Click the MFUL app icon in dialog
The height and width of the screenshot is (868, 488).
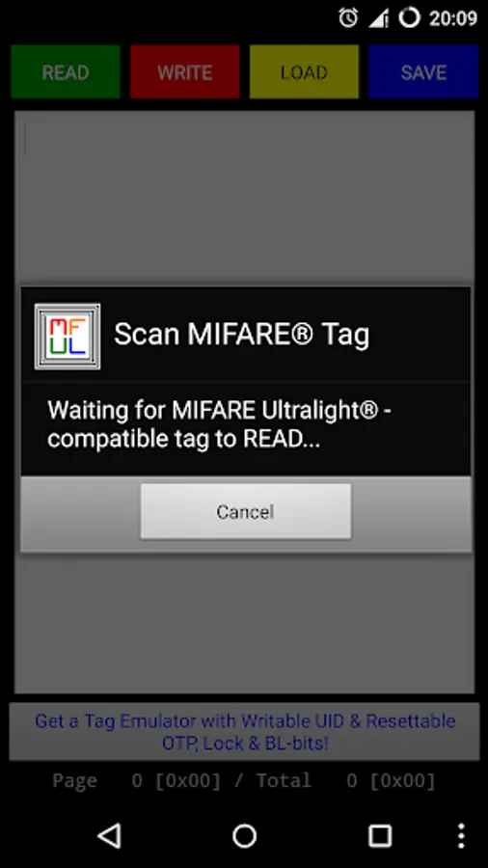pos(68,336)
